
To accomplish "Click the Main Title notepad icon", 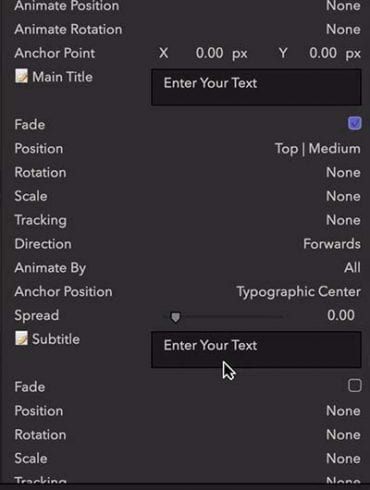I will pos(21,76).
